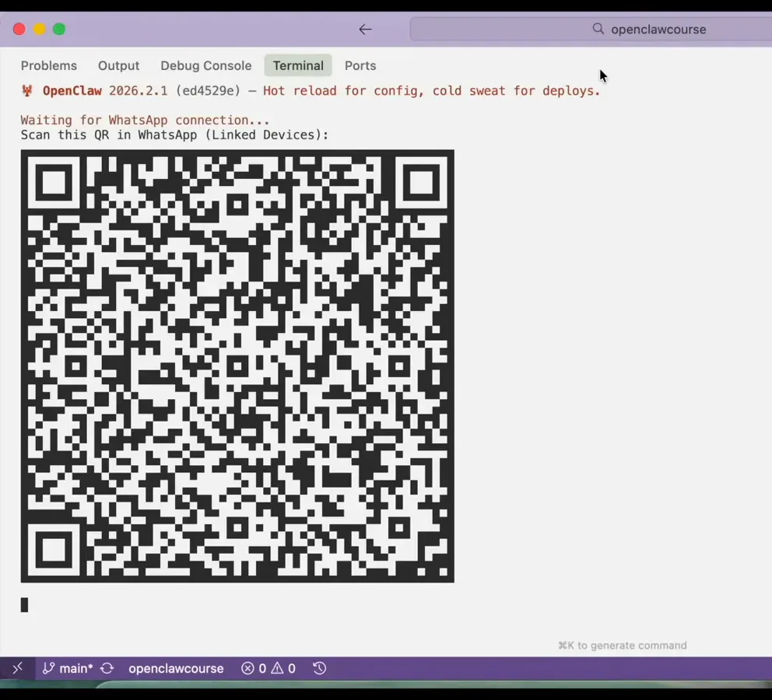Click the search magnifier icon

click(598, 29)
